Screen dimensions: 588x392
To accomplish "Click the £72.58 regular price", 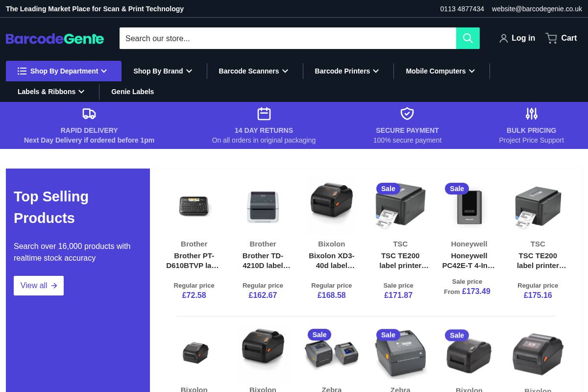I will click(x=194, y=295).
